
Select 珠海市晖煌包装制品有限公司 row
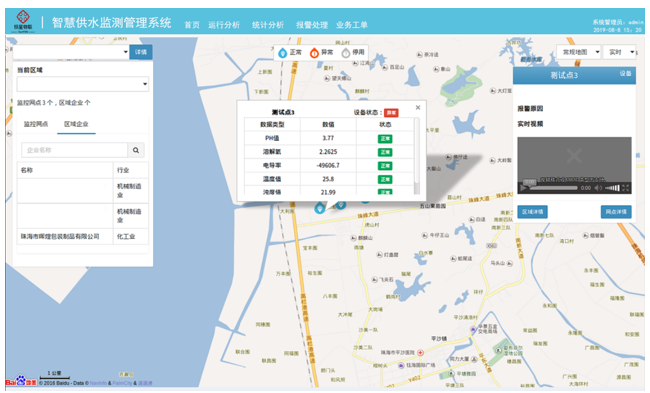point(83,236)
